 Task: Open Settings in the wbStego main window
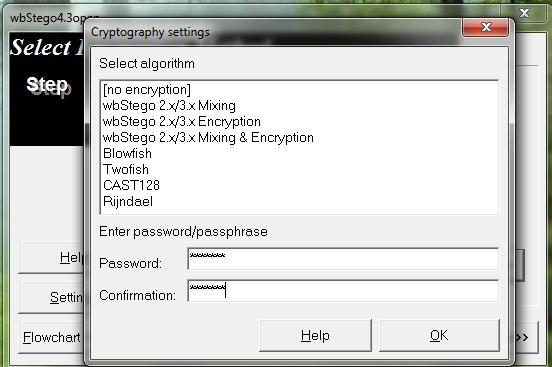click(52, 298)
